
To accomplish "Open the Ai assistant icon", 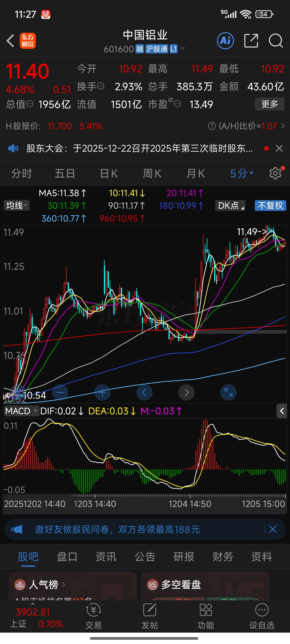I will tap(225, 41).
